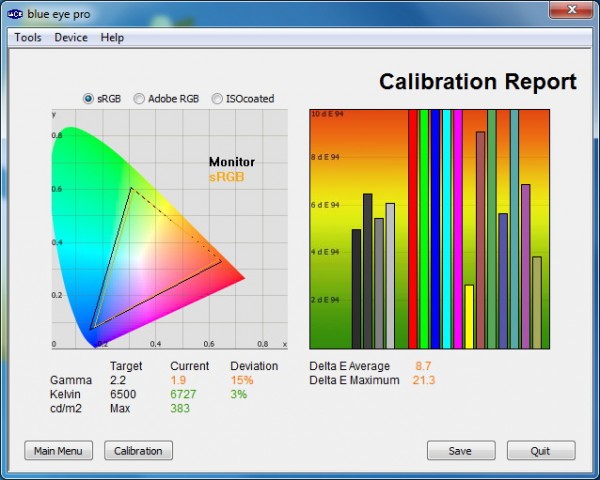The image size is (600, 480).
Task: Click the Calibration button
Action: pyautogui.click(x=139, y=451)
